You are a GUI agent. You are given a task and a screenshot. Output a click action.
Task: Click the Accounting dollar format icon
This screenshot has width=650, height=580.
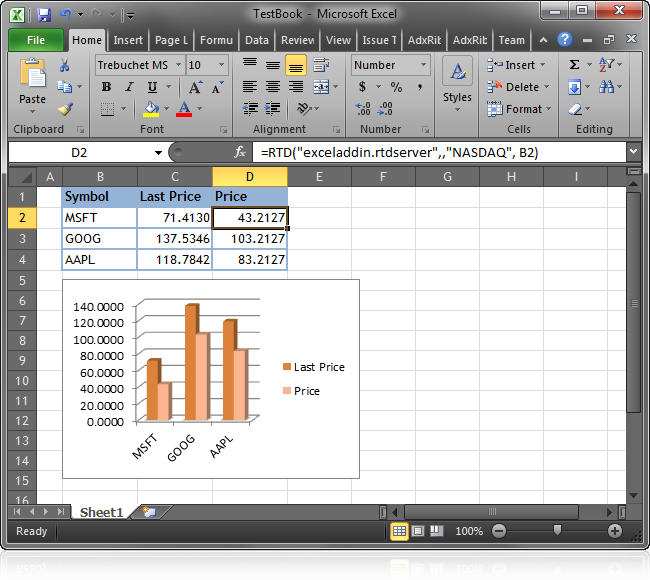362,87
